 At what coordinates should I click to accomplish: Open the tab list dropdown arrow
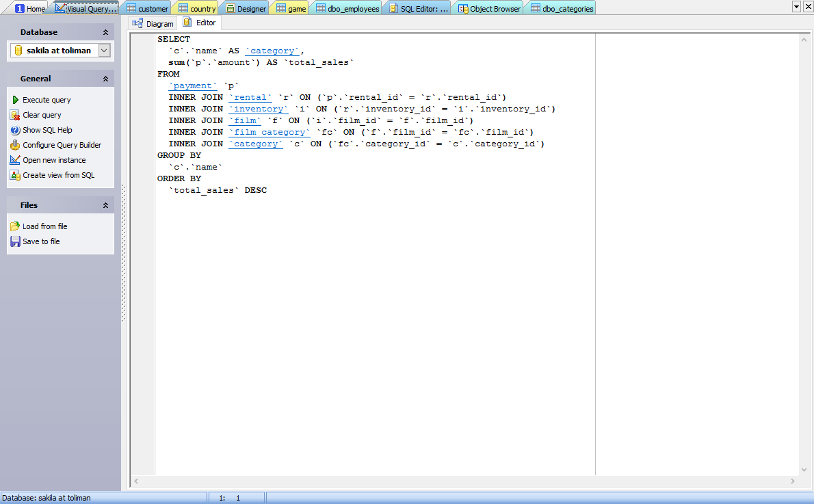click(x=796, y=6)
